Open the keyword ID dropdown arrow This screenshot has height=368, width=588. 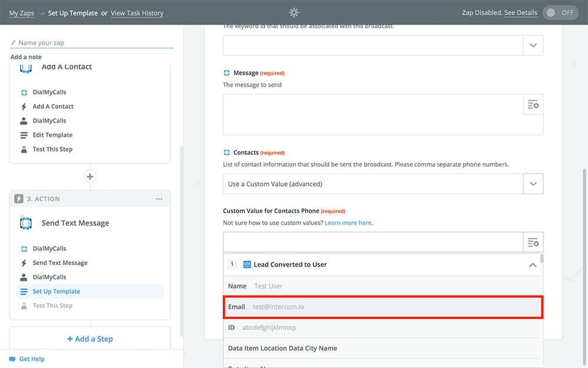(x=533, y=45)
